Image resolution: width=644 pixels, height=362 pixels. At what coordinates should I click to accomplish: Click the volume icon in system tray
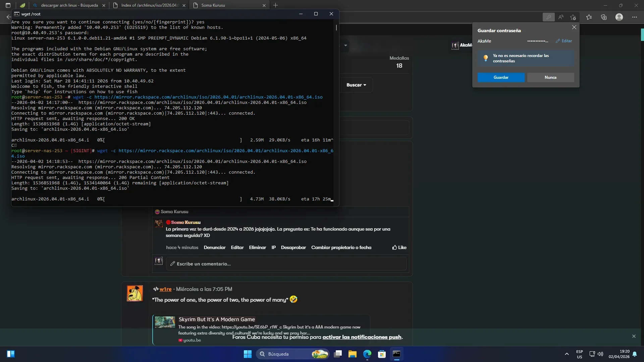pos(600,354)
